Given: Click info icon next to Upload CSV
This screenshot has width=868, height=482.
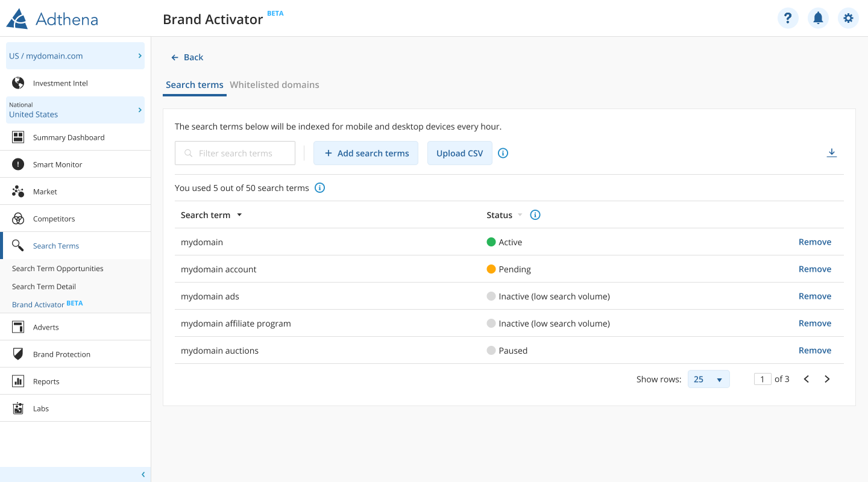Looking at the screenshot, I should 503,153.
